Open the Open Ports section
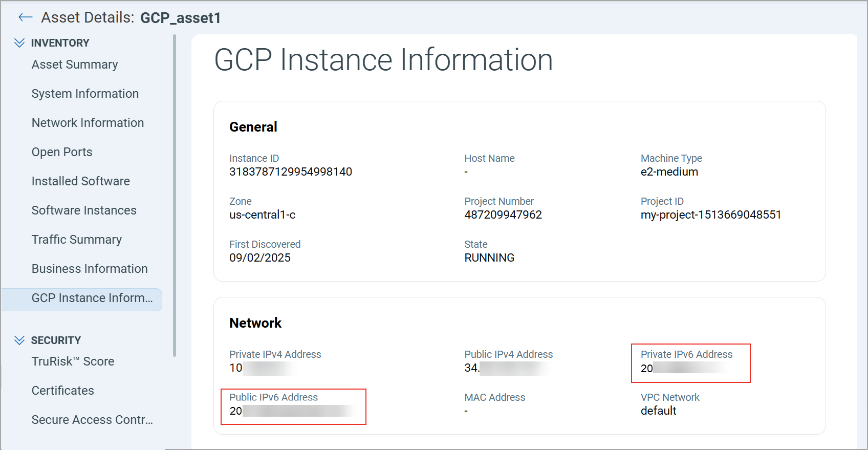Viewport: 868px width, 450px height. pyautogui.click(x=62, y=152)
